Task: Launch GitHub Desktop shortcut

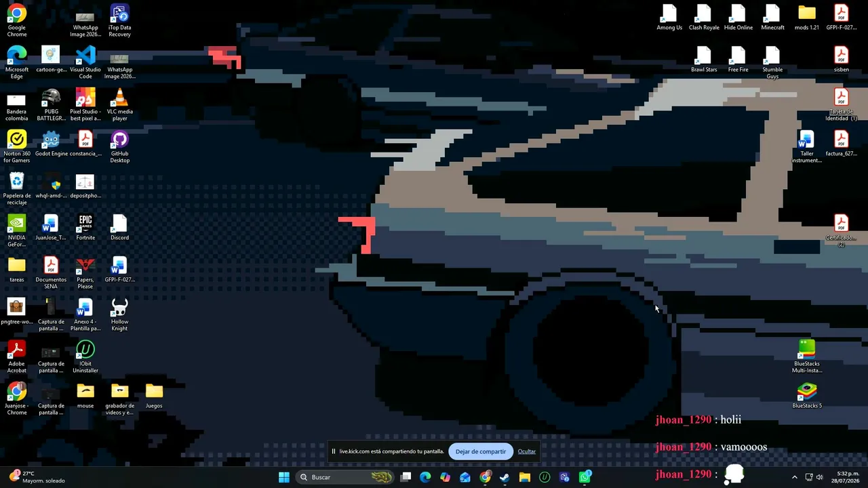Action: point(119,147)
